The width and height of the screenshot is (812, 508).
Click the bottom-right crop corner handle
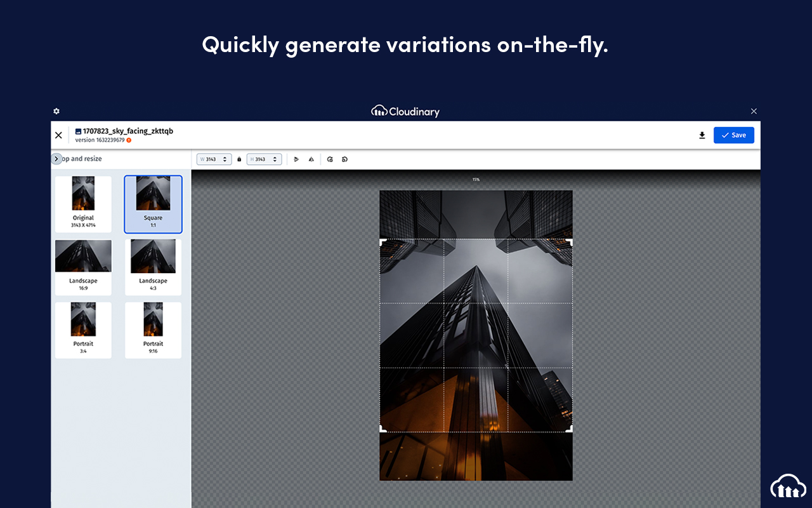(x=570, y=429)
